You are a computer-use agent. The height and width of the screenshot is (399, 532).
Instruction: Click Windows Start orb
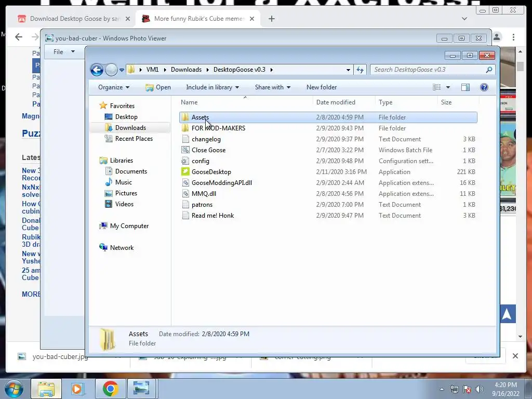(14, 389)
